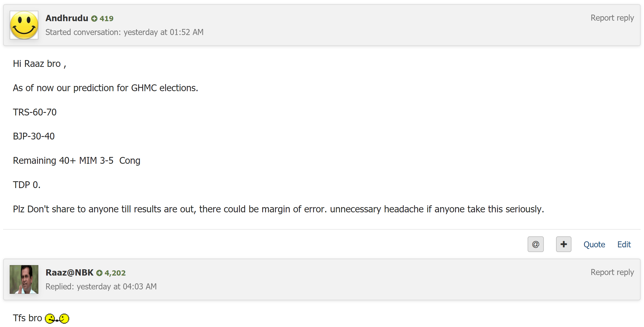This screenshot has height=327, width=644.
Task: Open Raaz@NBK's profile picture
Action: [24, 279]
